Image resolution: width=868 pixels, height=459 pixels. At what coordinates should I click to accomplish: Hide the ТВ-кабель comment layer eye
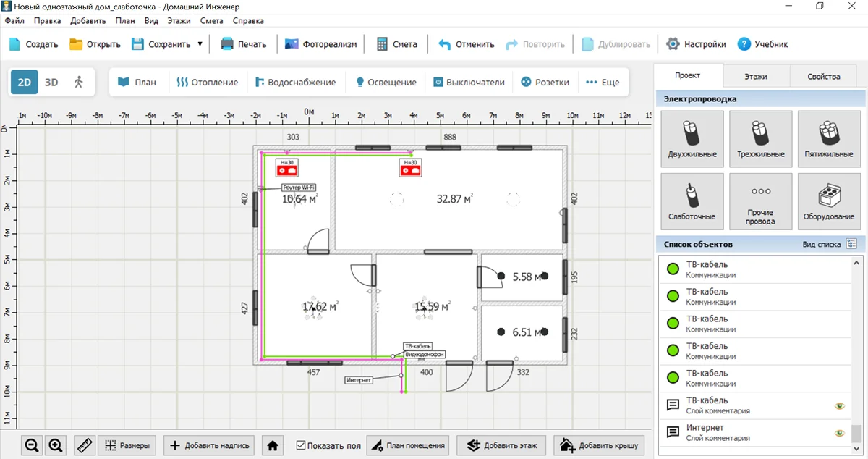point(840,406)
